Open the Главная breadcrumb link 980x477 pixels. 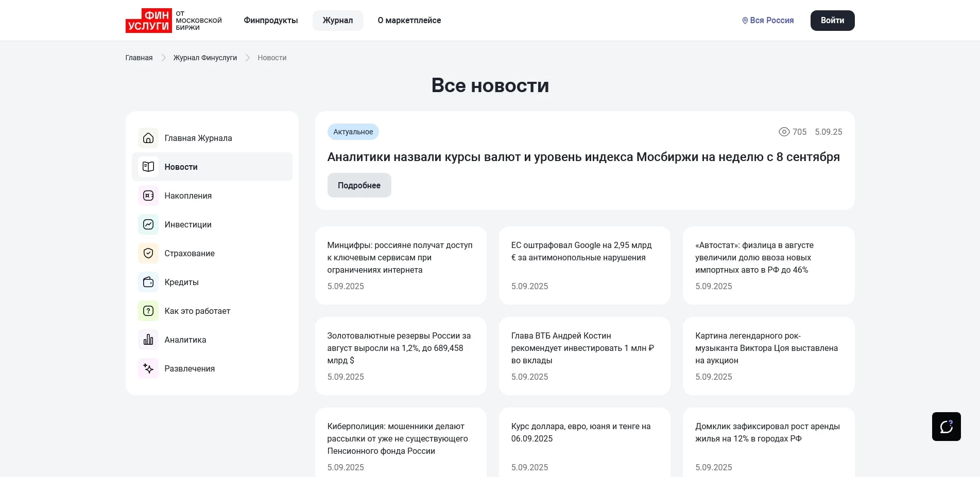tap(139, 58)
